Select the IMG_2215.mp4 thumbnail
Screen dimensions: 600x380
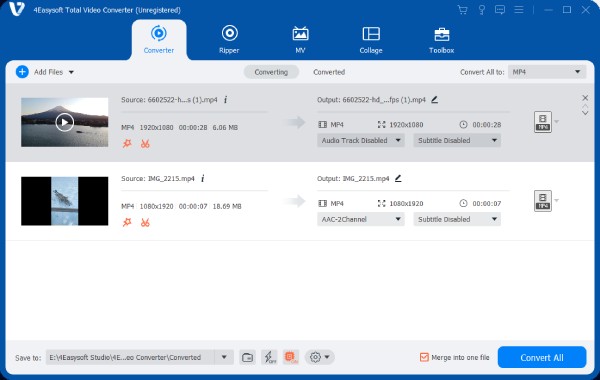(64, 201)
